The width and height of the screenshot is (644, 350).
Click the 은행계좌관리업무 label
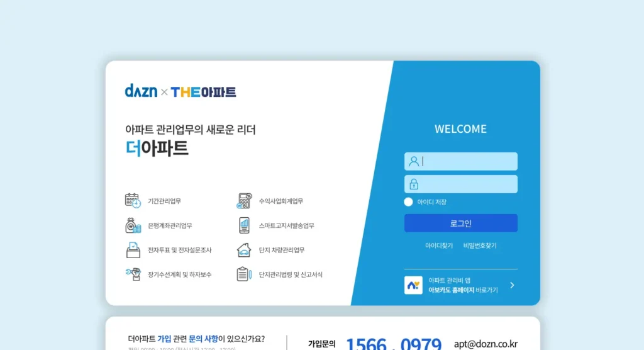pos(170,225)
